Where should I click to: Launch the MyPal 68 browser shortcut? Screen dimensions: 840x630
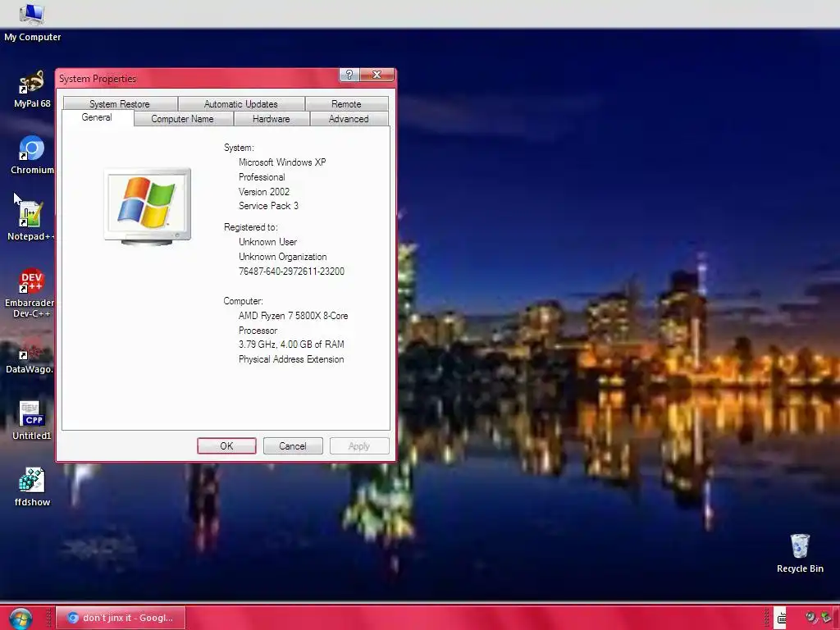point(32,89)
